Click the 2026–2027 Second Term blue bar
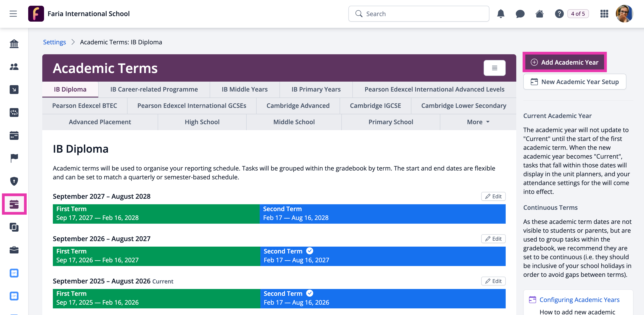The width and height of the screenshot is (644, 315). coord(383,256)
